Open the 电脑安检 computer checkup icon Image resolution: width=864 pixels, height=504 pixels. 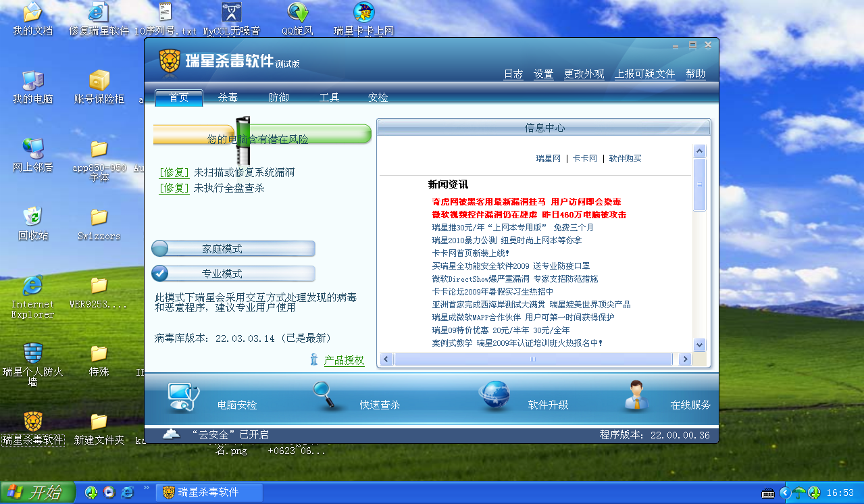click(183, 397)
